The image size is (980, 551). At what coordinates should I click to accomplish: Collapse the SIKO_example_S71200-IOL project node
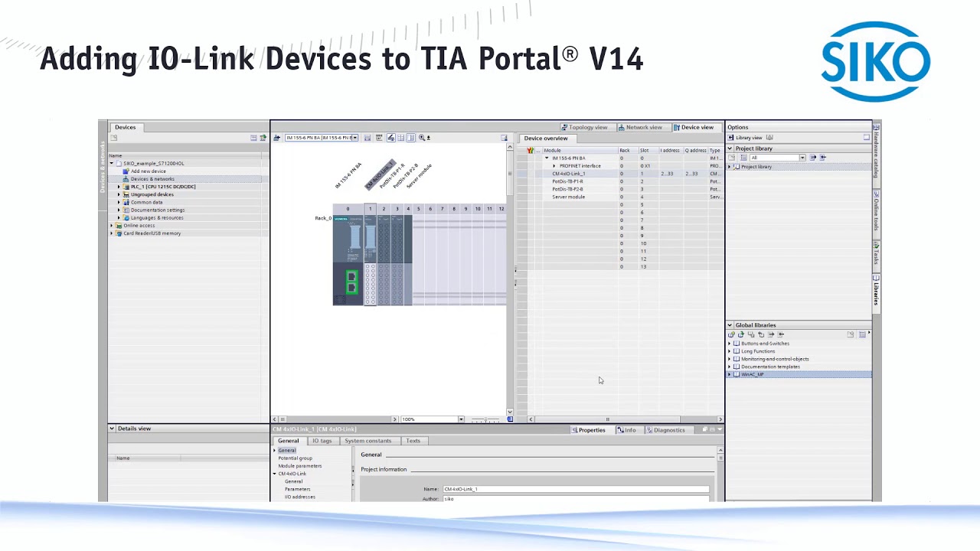[112, 163]
